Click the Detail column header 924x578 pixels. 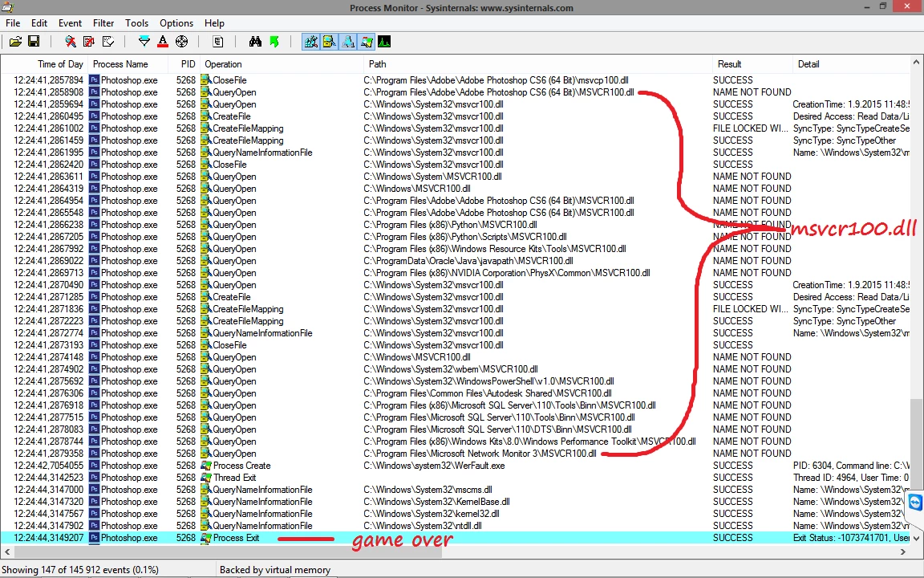pos(851,64)
